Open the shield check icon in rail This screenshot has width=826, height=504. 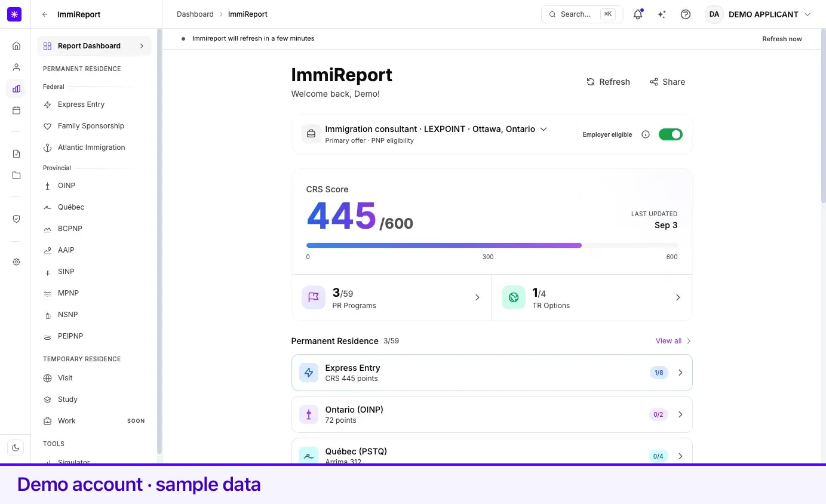click(16, 219)
